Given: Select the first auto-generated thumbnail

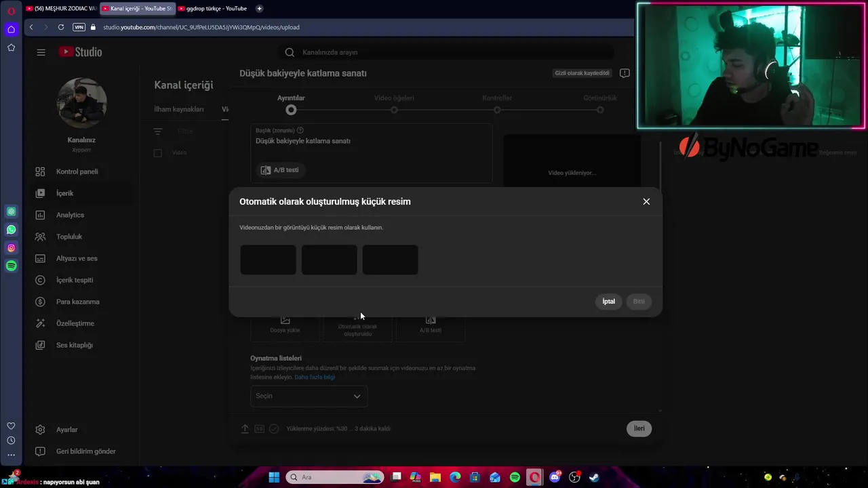Looking at the screenshot, I should pyautogui.click(x=268, y=260).
